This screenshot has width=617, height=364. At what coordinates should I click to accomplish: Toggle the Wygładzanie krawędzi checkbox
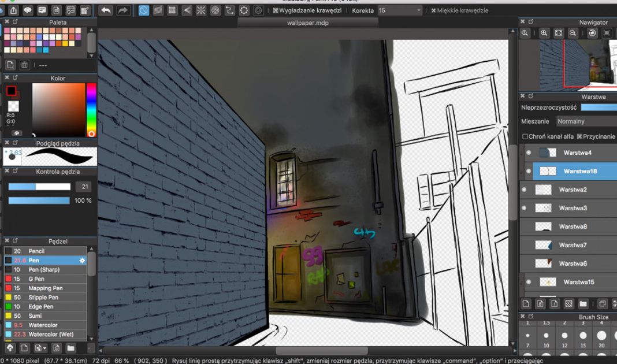[x=276, y=10]
